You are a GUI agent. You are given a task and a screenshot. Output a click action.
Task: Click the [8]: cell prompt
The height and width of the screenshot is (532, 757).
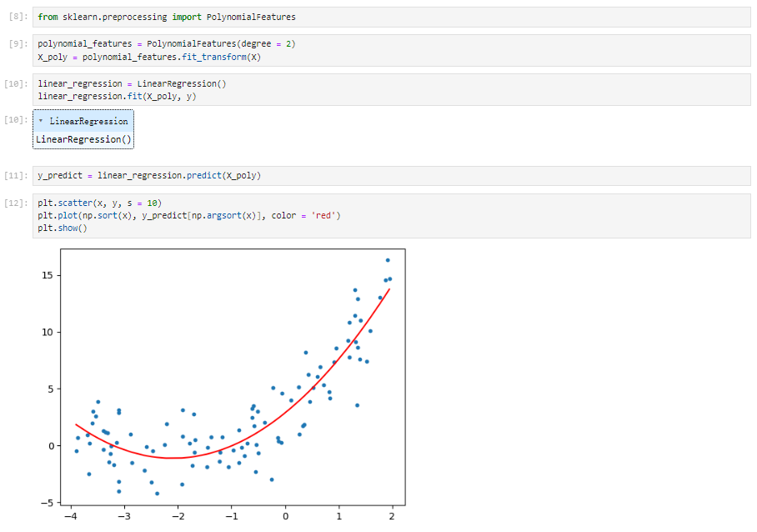18,17
